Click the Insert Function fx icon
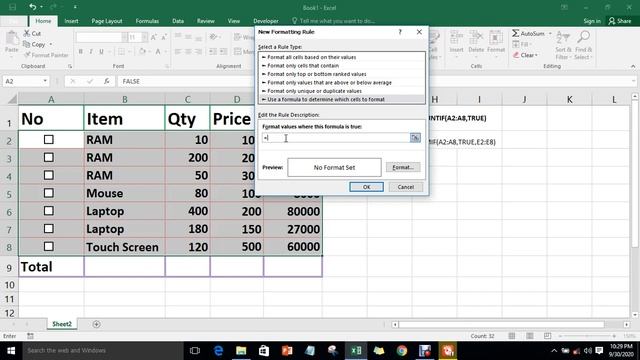This screenshot has width=640, height=360. (107, 81)
